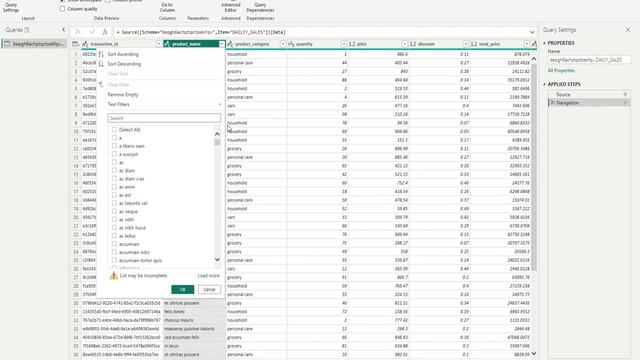Image resolution: width=640 pixels, height=360 pixels.
Task: Click the Sort Descending icon in filter menu
Action: coord(101,64)
